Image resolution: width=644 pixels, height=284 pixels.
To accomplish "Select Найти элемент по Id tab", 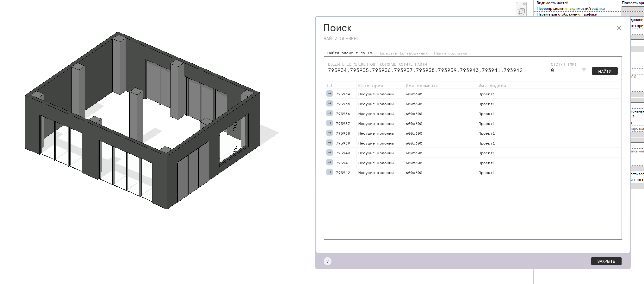I will [350, 53].
